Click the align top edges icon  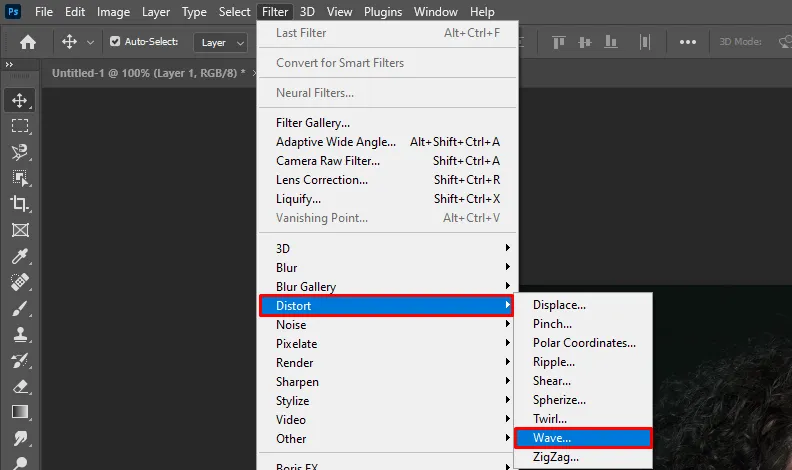tap(558, 42)
